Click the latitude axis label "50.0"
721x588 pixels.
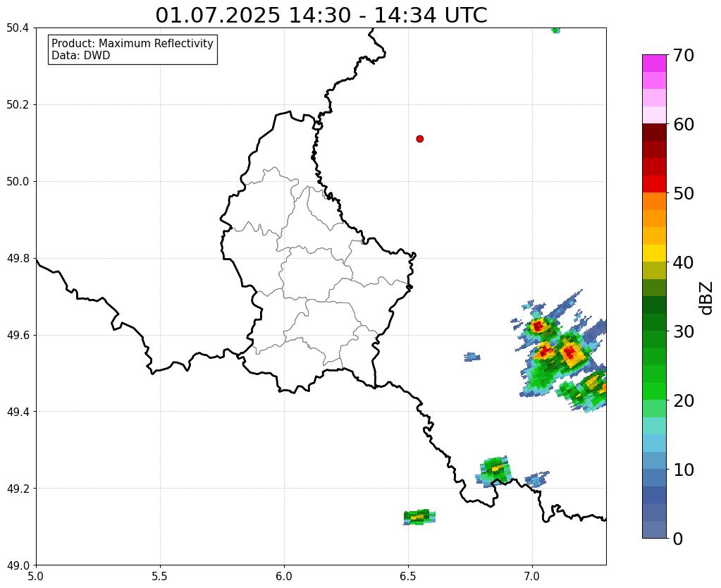tap(18, 182)
